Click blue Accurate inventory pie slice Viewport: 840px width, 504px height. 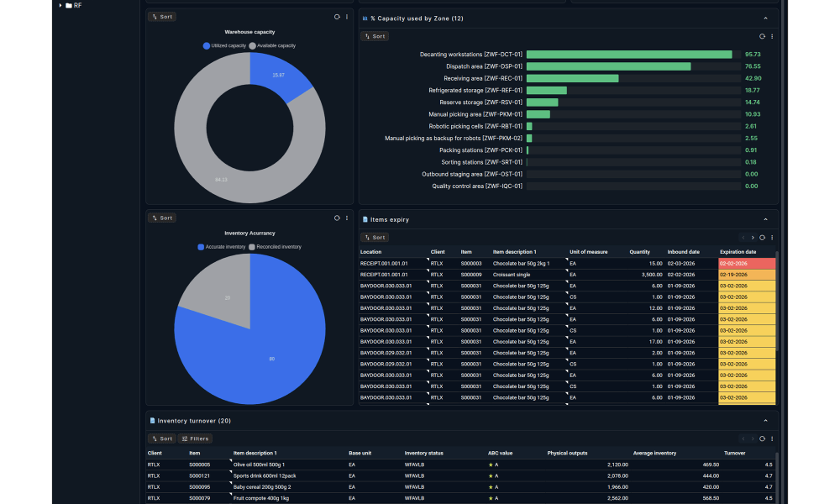pos(269,336)
